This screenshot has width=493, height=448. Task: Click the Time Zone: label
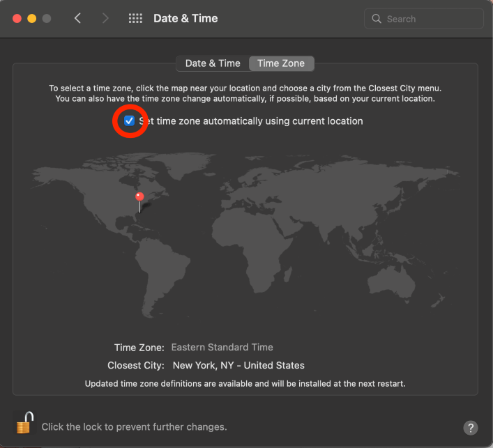pyautogui.click(x=139, y=348)
